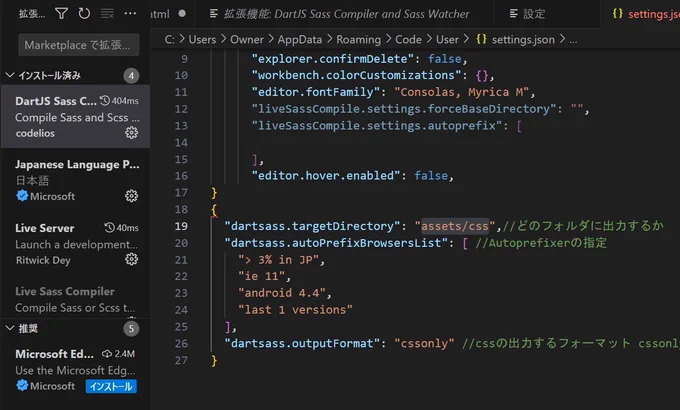Click Owner breadcrumb segment
The height and width of the screenshot is (410, 680).
point(247,39)
